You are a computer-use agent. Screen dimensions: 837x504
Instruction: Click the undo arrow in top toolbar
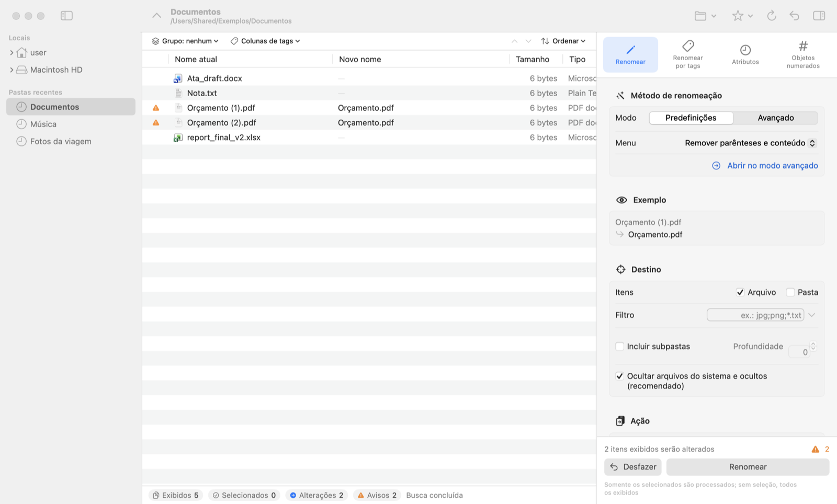pos(794,16)
